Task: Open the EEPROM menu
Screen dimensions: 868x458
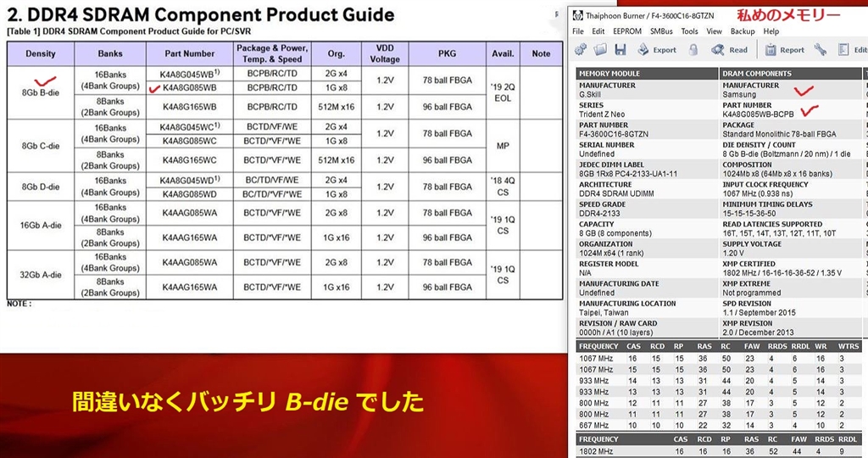Action: point(627,31)
